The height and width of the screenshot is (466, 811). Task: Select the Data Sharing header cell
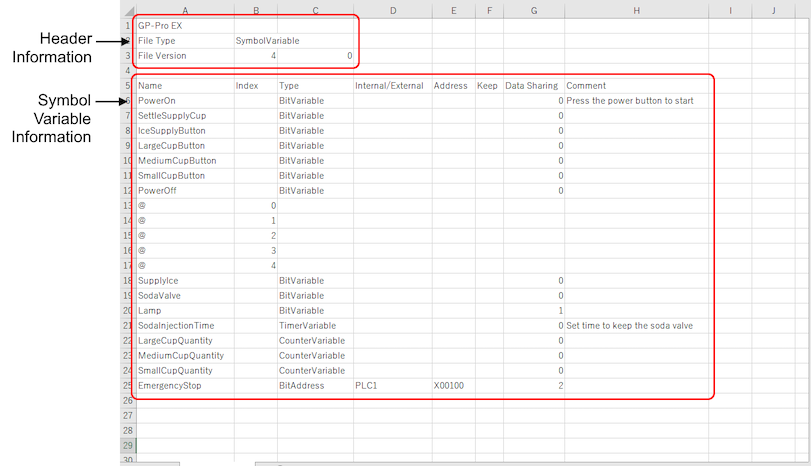pyautogui.click(x=531, y=86)
